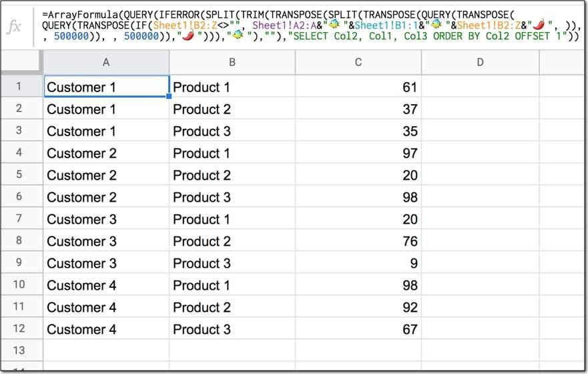Click cell C7 with value 20
The height and width of the screenshot is (374, 588).
(x=358, y=218)
